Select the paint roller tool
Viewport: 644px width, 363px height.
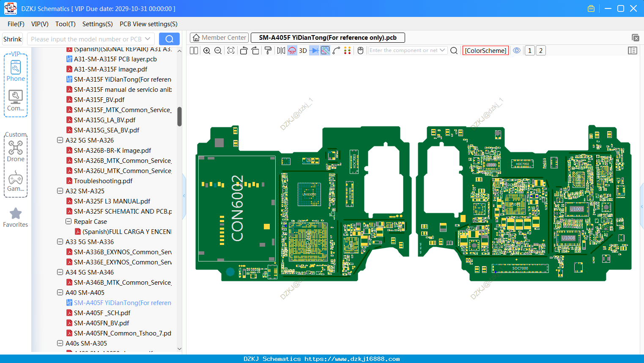[268, 50]
